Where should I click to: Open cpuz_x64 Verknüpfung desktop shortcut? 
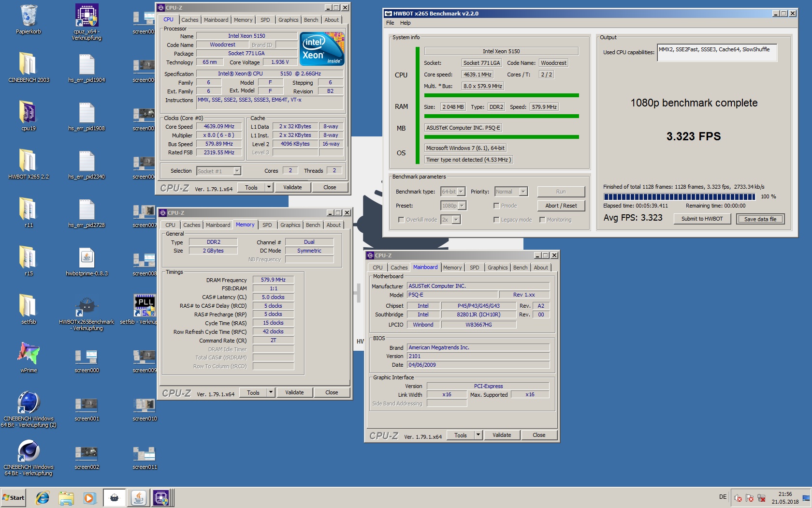(87, 22)
